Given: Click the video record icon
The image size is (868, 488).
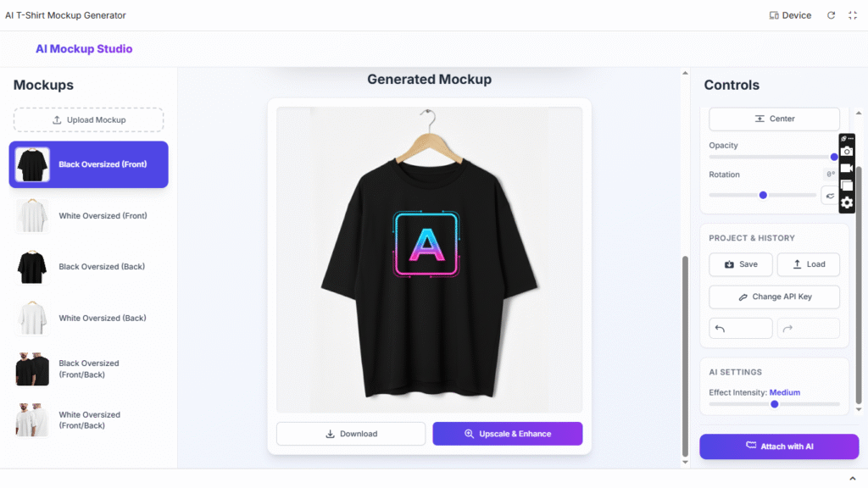Looking at the screenshot, I should pos(847,169).
